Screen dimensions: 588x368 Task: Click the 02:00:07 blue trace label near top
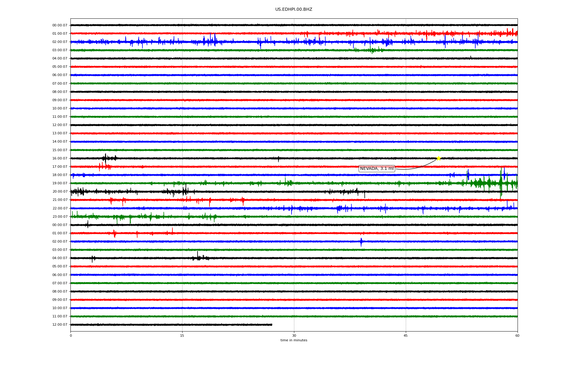(60, 42)
